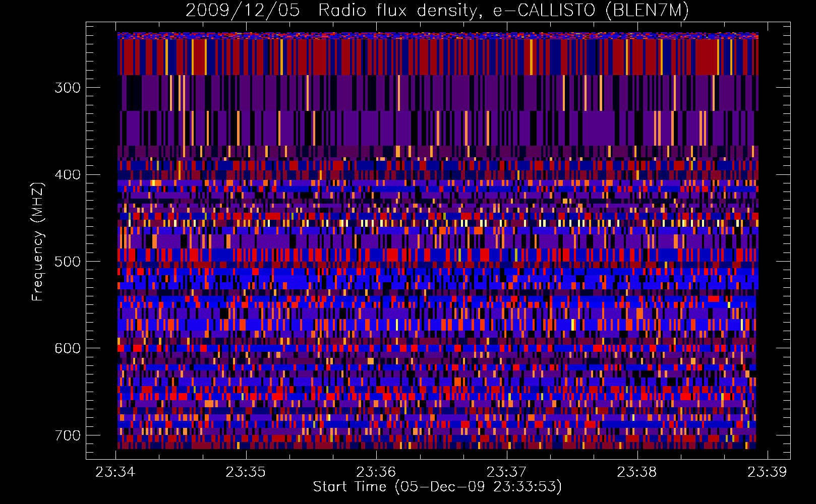Click the 'Frequency (MHZ)' axis label
Viewport: 816px width, 504px height.
[38, 241]
